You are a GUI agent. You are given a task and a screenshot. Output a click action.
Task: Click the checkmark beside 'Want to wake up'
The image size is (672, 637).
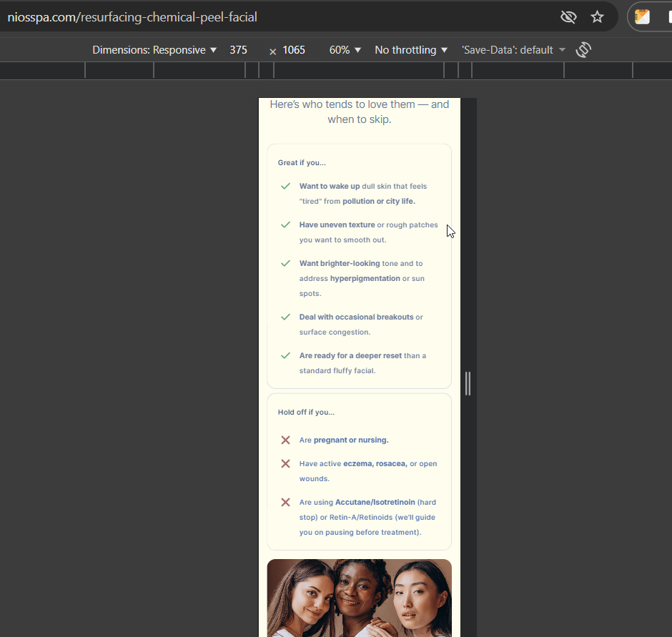pyautogui.click(x=285, y=186)
